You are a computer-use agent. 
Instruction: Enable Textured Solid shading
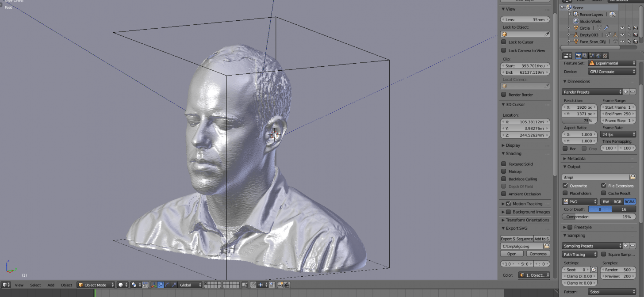click(x=503, y=164)
